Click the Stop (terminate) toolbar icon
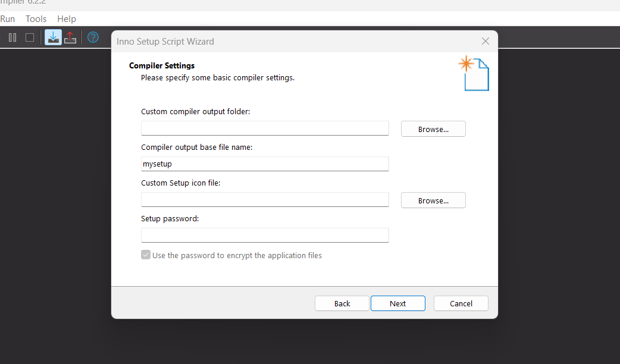Screen dimensions: 620x364 (x=30, y=37)
